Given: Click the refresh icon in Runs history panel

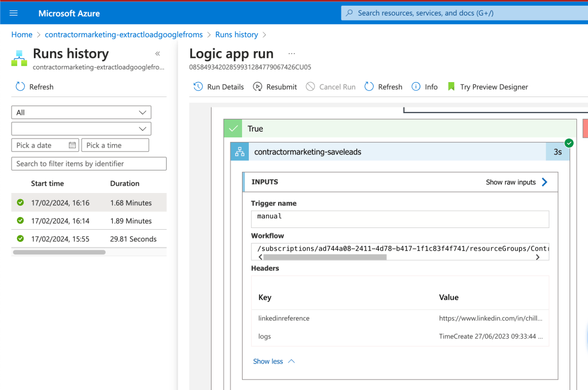Looking at the screenshot, I should (x=20, y=87).
